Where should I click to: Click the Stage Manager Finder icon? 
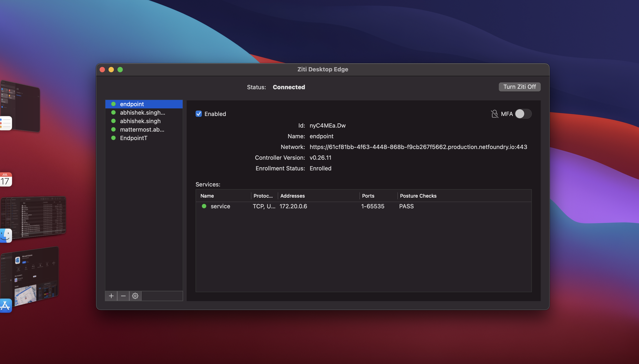[x=6, y=236]
